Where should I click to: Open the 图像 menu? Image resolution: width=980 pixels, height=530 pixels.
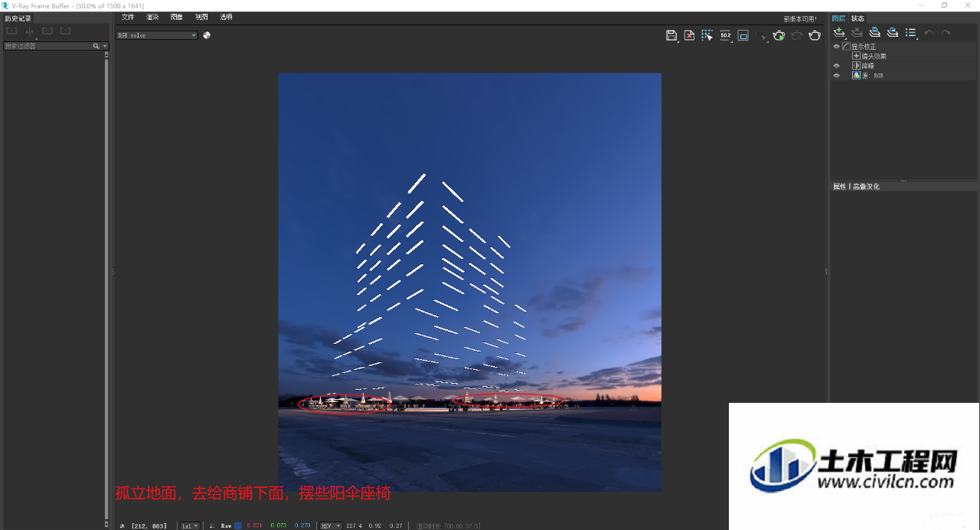pos(177,17)
